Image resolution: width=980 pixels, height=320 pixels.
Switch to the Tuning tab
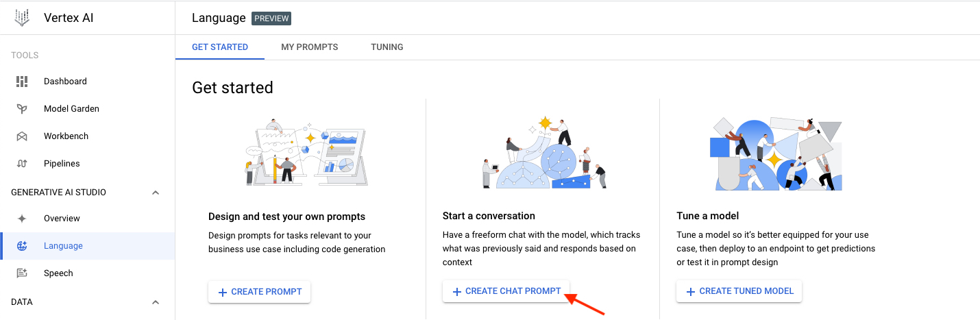coord(387,47)
